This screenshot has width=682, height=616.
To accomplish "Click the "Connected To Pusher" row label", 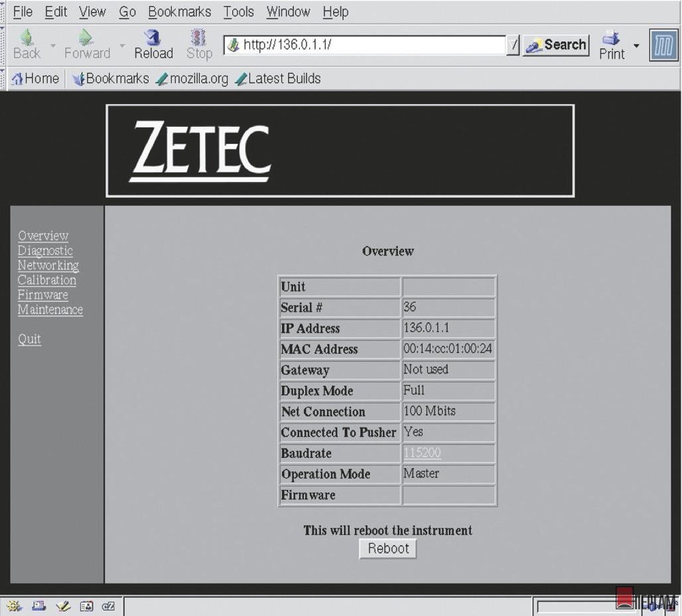I will (x=338, y=432).
